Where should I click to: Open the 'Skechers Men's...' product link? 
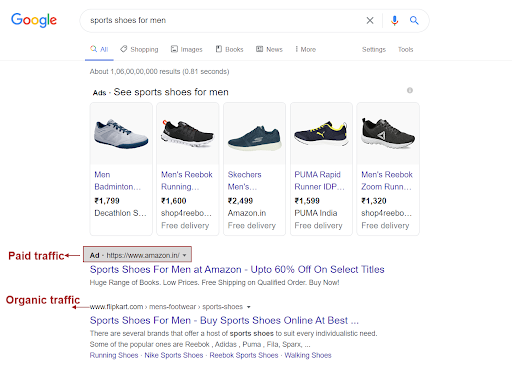[244, 181]
